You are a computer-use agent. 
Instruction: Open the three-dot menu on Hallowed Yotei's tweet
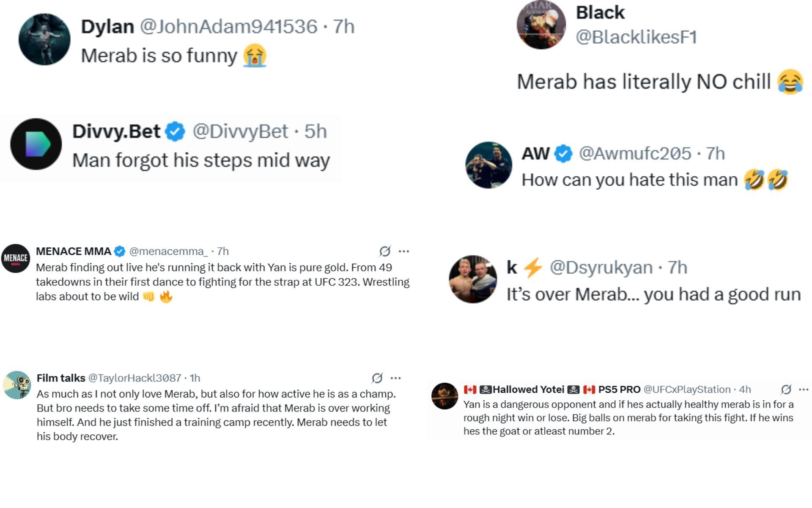804,389
